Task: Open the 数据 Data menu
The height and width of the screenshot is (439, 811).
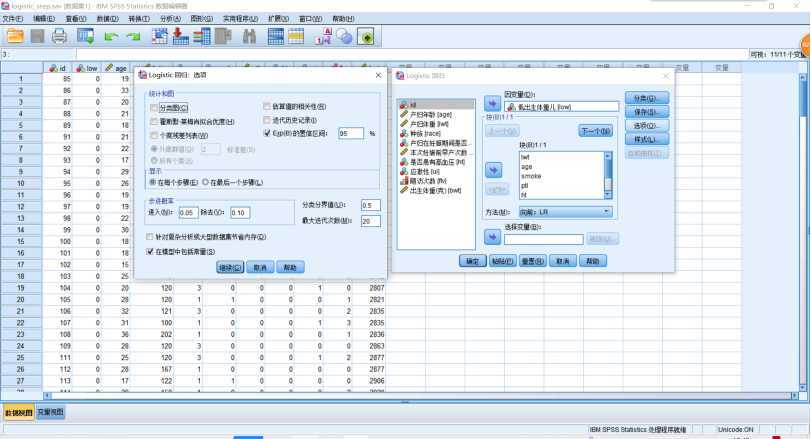Action: click(107, 19)
